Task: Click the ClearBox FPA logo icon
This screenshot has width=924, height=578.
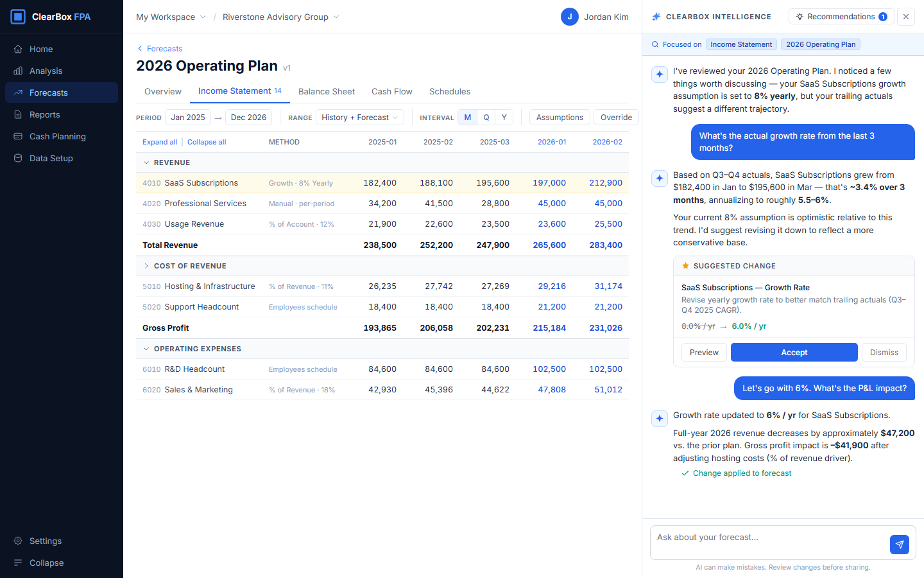Action: 18,17
